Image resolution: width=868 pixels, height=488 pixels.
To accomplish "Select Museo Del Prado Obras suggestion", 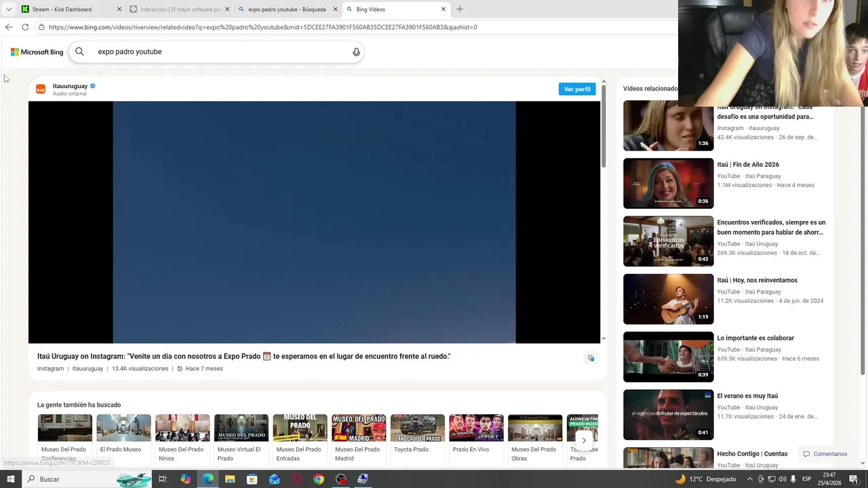I will [535, 438].
